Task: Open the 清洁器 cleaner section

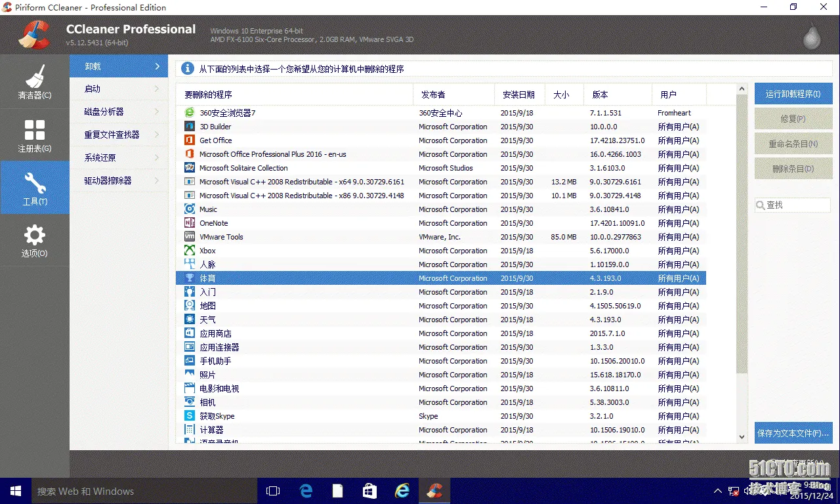Action: tap(34, 82)
